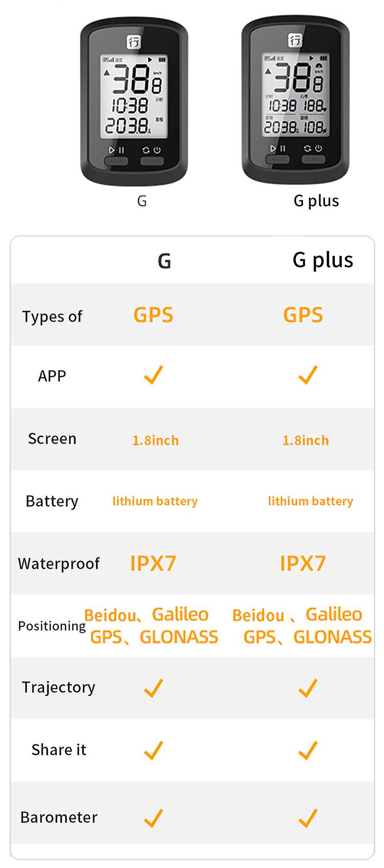Click the Waterproof row label
The height and width of the screenshot is (868, 384).
point(58,564)
